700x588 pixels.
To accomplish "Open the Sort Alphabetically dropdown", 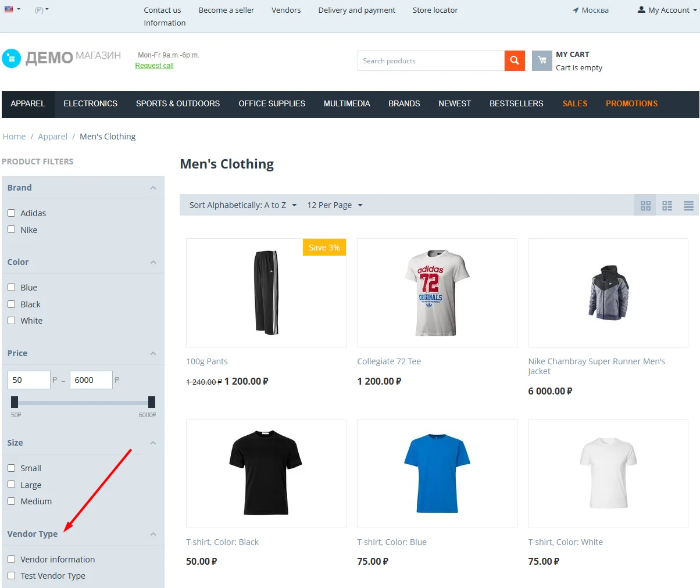I will 243,205.
